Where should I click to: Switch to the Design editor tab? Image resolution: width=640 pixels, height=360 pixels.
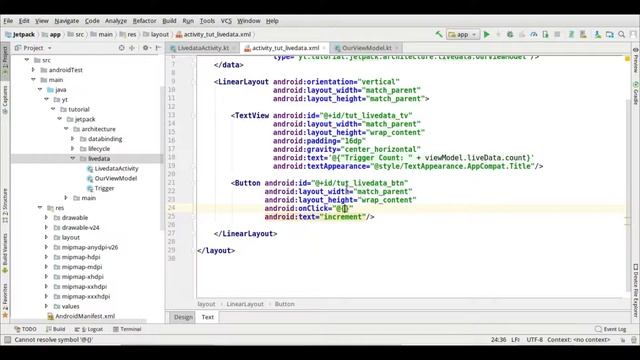click(183, 317)
